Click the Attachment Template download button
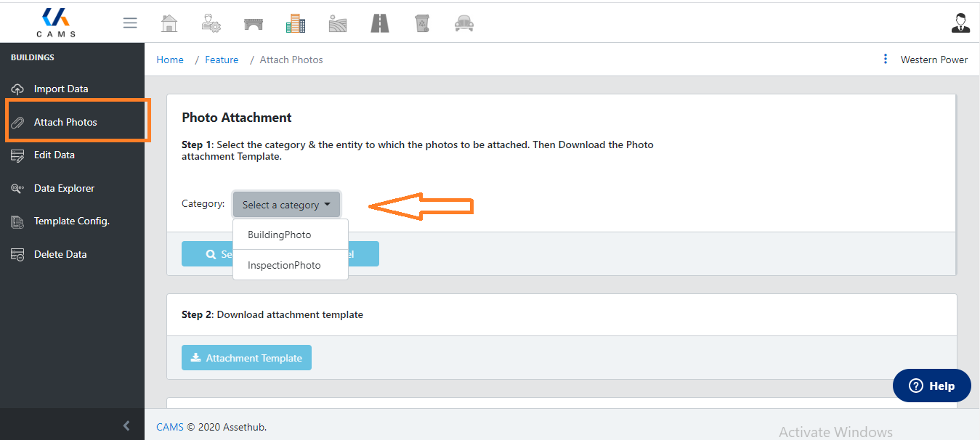This screenshot has width=980, height=440. point(246,358)
